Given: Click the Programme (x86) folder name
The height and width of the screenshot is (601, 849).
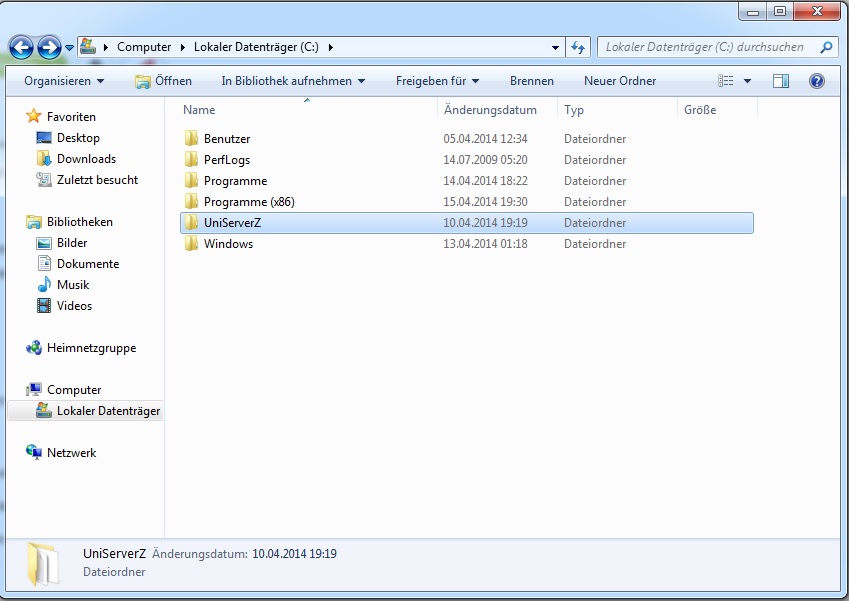Looking at the screenshot, I should coord(249,202).
